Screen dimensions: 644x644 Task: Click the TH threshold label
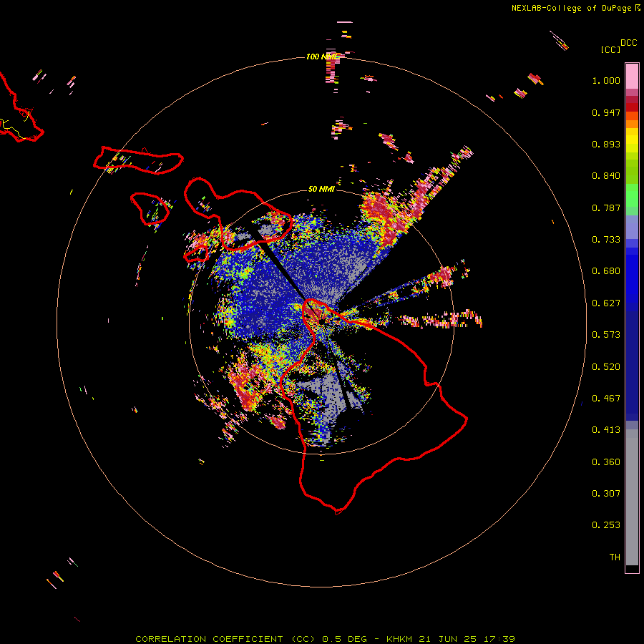coord(615,557)
